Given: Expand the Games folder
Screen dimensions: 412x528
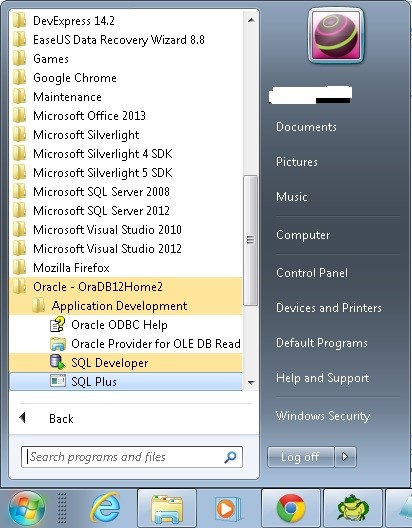Looking at the screenshot, I should click(x=126, y=59).
